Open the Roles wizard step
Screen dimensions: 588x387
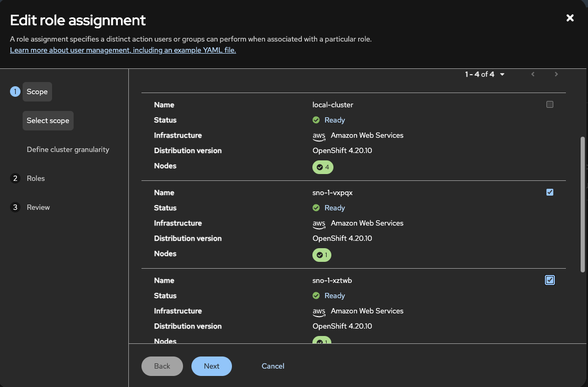[36, 179]
